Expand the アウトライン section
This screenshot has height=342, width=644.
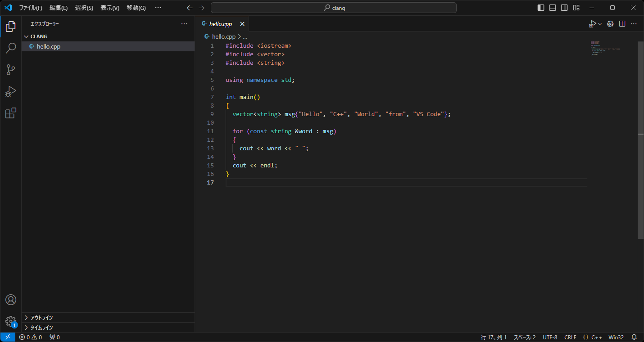[x=41, y=318]
